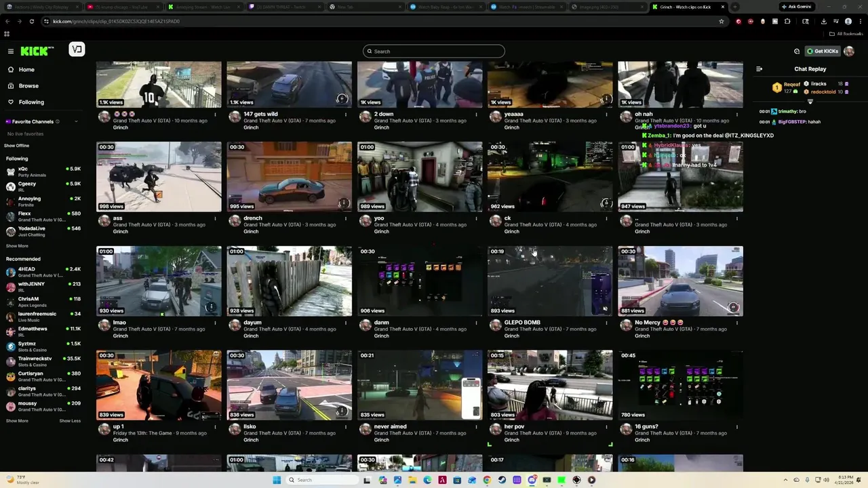Open the hamburger sidebar menu
868x488 pixels.
[x=10, y=51]
